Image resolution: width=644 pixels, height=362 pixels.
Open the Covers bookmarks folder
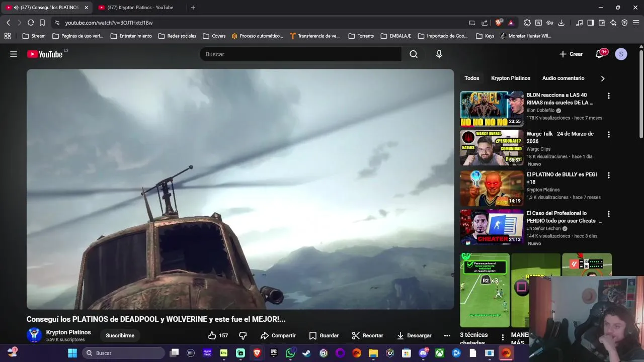point(214,36)
